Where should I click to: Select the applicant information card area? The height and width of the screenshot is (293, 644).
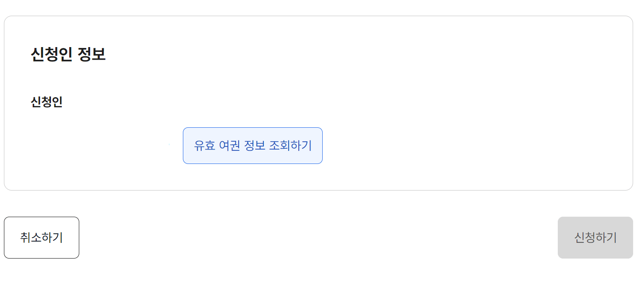click(318, 102)
